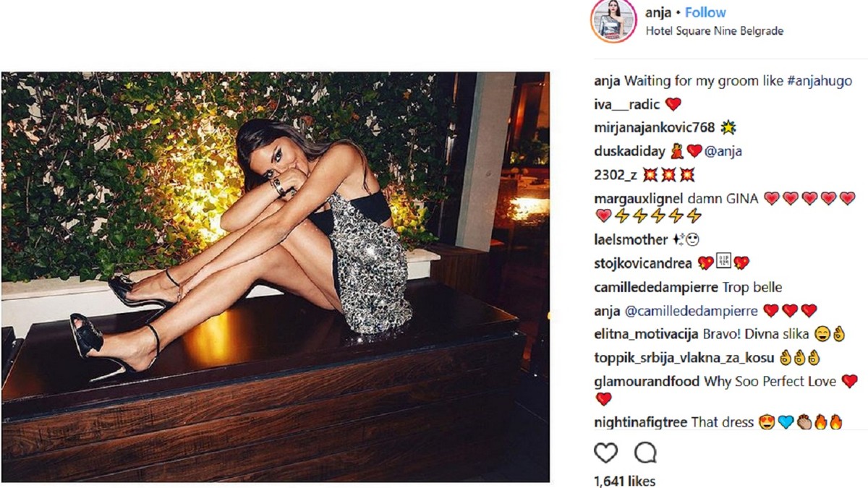Open Hotel Square Nine Belgrade location
868x488 pixels.
coord(714,31)
